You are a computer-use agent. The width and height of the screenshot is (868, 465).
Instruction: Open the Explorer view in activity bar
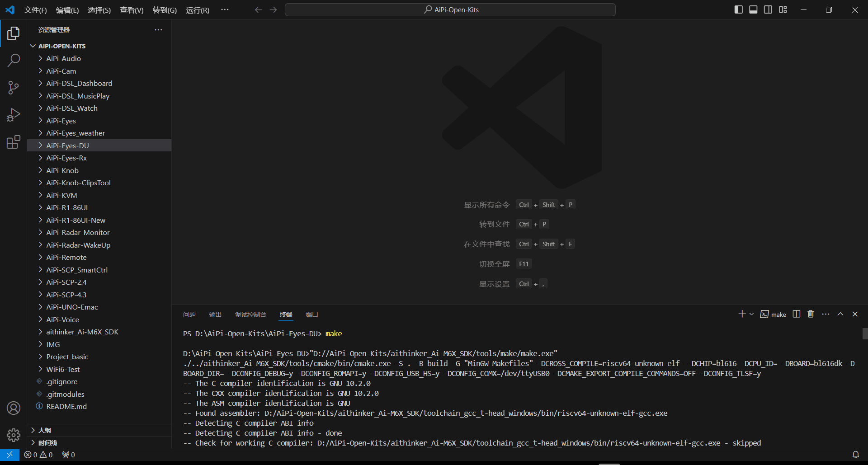coord(14,33)
